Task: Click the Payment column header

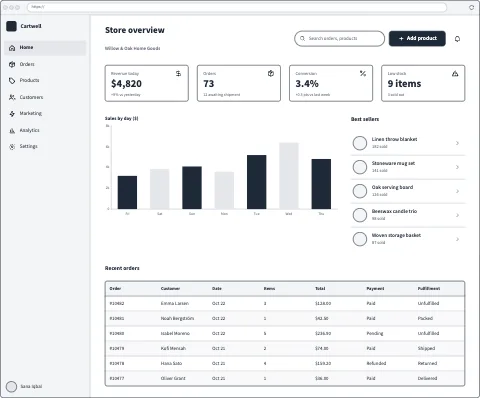Action: [375, 289]
